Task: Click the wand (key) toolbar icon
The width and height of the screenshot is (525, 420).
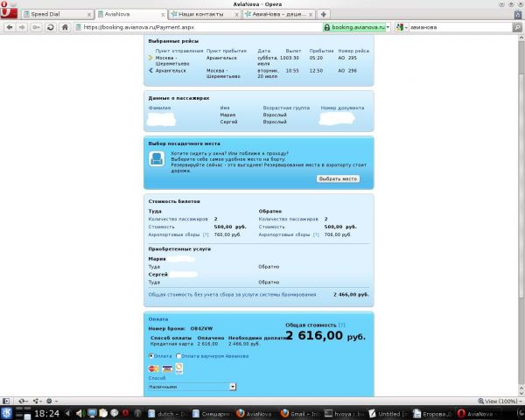Action: [37, 27]
